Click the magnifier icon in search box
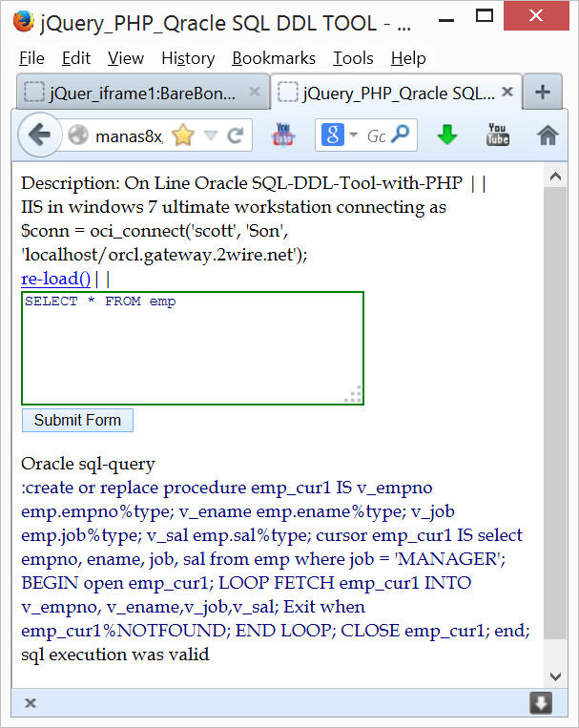Image resolution: width=579 pixels, height=728 pixels. point(403,135)
